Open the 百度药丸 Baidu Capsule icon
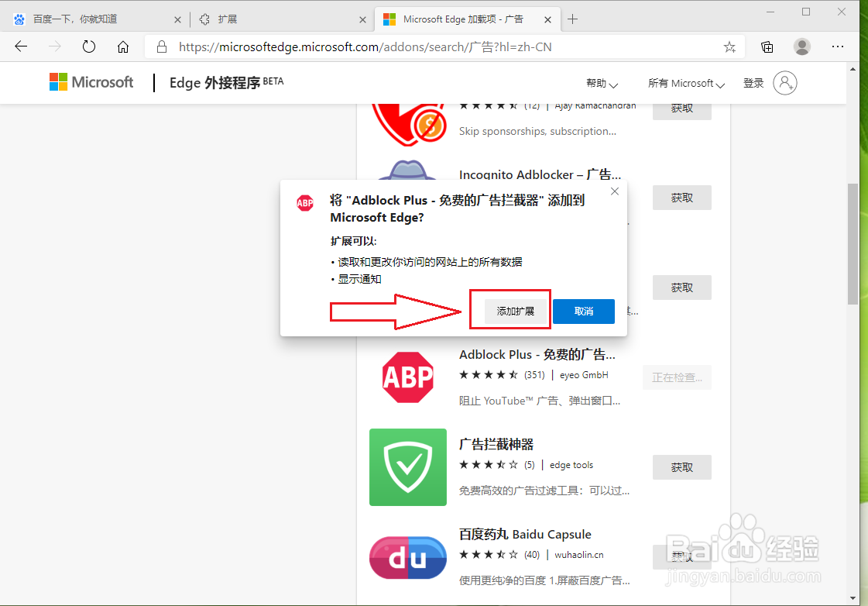The image size is (868, 606). pos(408,557)
